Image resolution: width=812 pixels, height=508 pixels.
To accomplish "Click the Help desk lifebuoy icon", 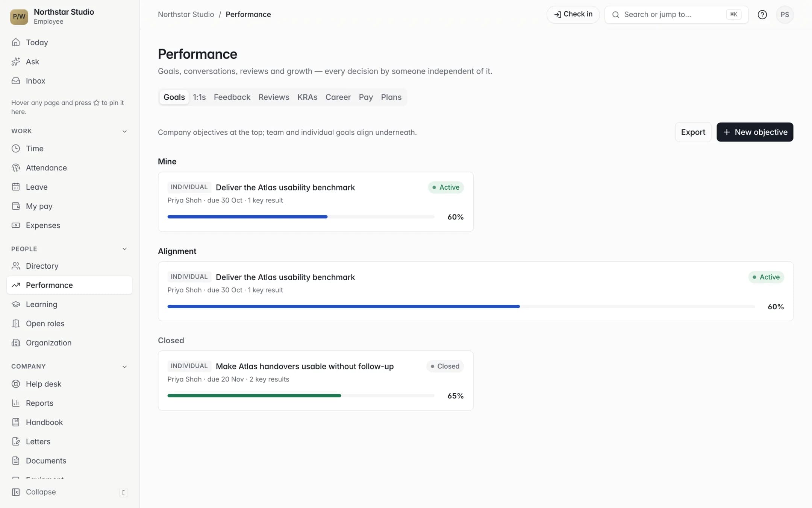I will [x=16, y=384].
